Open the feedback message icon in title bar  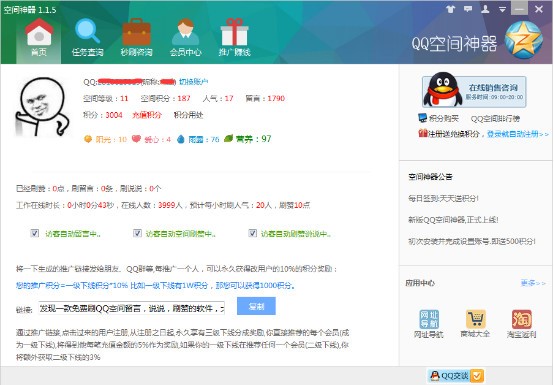[468, 9]
